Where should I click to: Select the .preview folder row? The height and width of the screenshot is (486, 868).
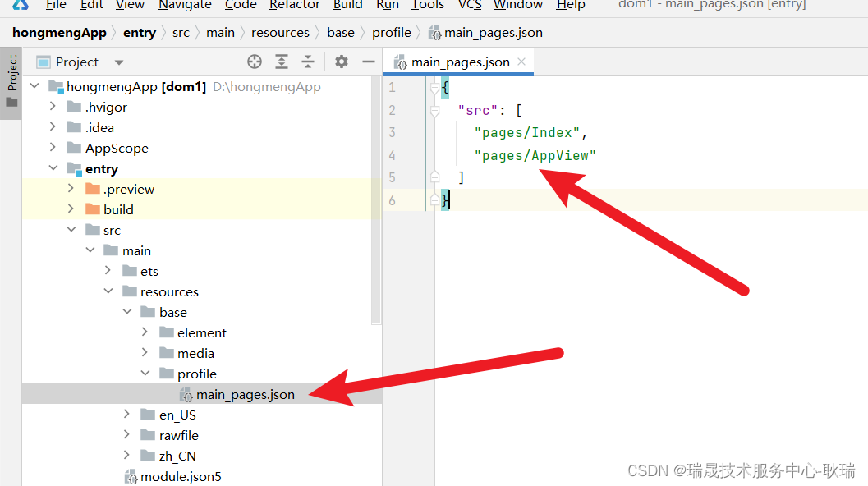click(x=201, y=189)
